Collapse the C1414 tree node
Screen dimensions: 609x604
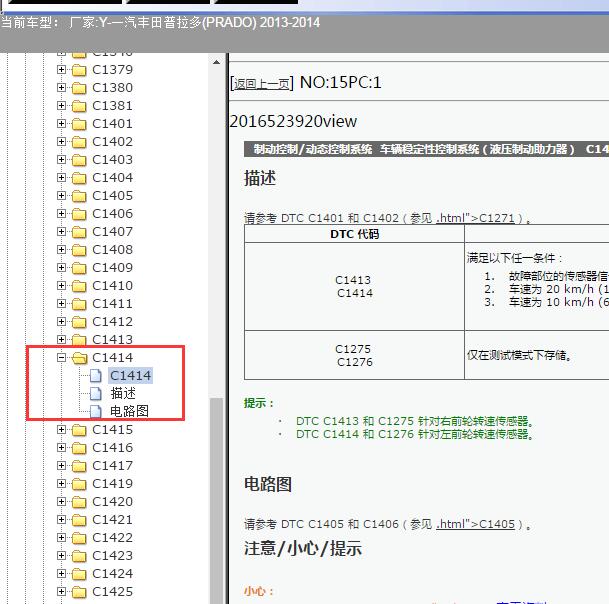[x=61, y=357]
